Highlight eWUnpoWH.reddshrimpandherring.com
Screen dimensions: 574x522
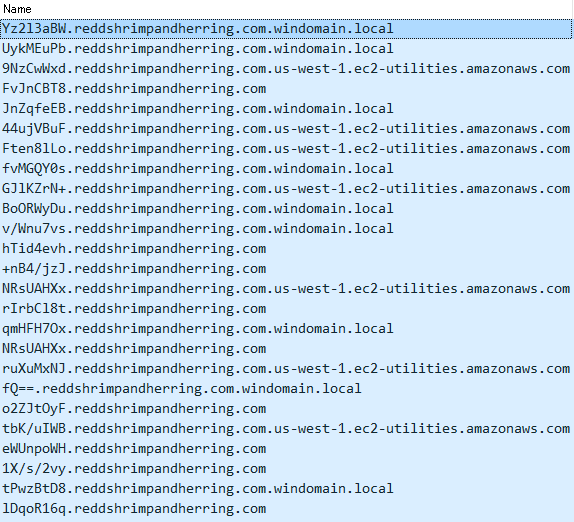point(286,448)
